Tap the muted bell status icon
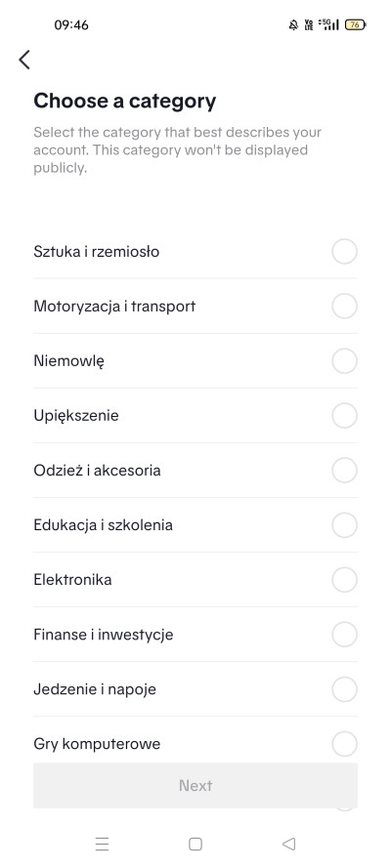Screen dimensions: 391x868 [293, 24]
